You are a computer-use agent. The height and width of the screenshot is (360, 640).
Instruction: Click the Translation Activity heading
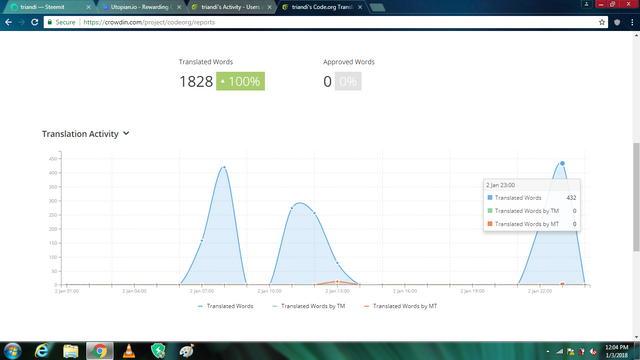pyautogui.click(x=80, y=134)
